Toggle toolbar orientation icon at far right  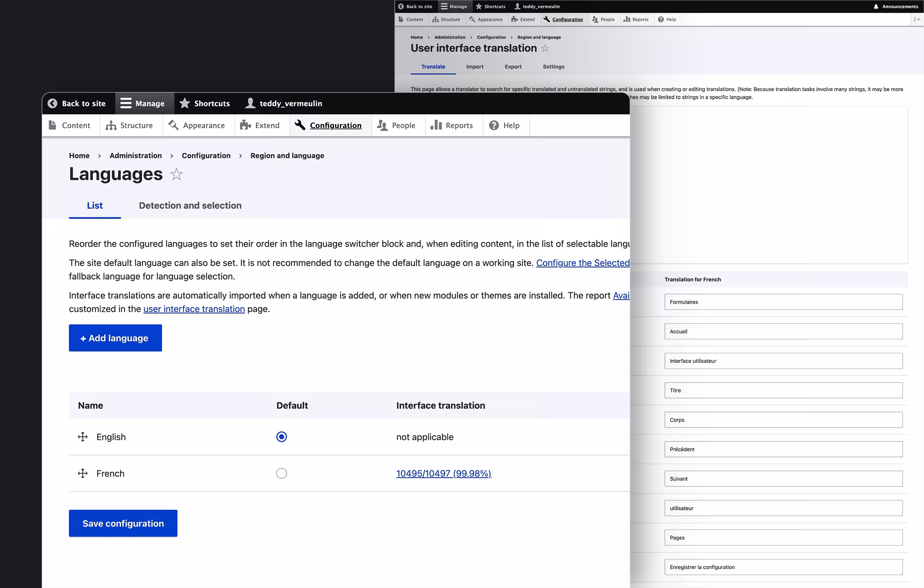[x=917, y=19]
